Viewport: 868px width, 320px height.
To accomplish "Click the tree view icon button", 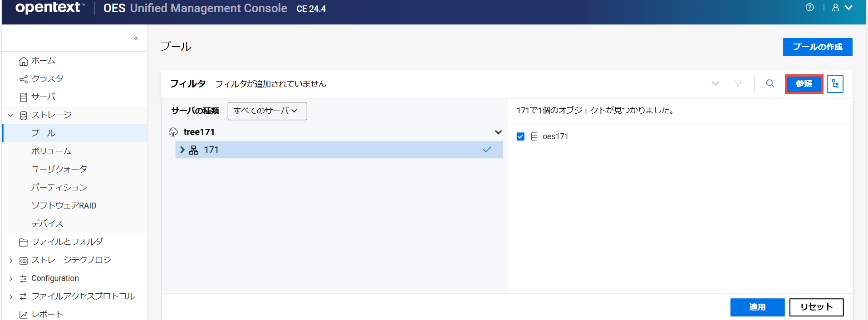I will coord(835,84).
